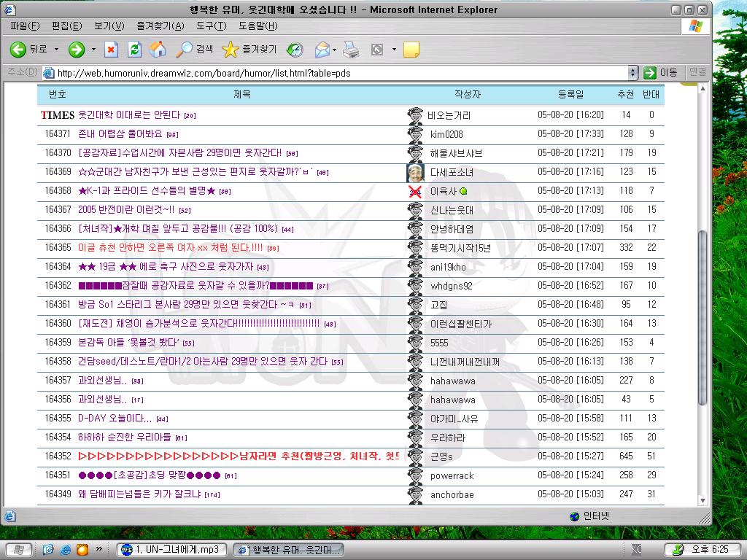Screen dimensions: 747x560
Task: Go to the Home page icon
Action: point(158,50)
